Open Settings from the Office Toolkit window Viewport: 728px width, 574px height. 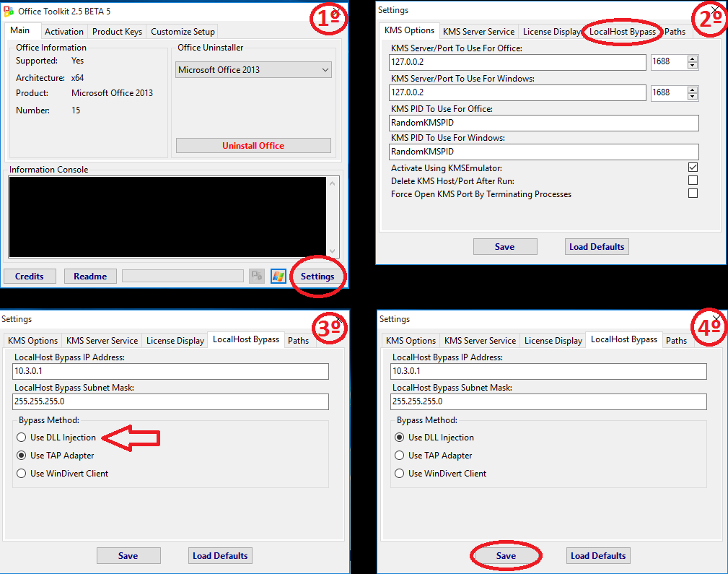point(317,276)
